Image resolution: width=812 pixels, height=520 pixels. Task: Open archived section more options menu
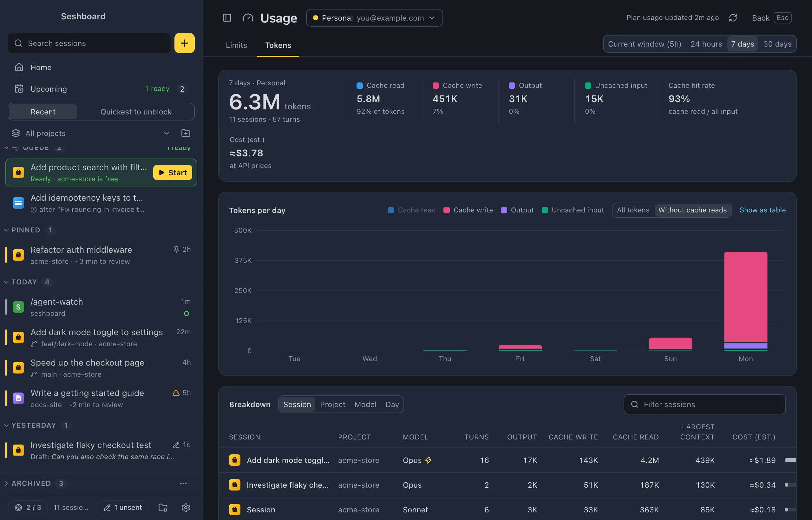(x=183, y=483)
